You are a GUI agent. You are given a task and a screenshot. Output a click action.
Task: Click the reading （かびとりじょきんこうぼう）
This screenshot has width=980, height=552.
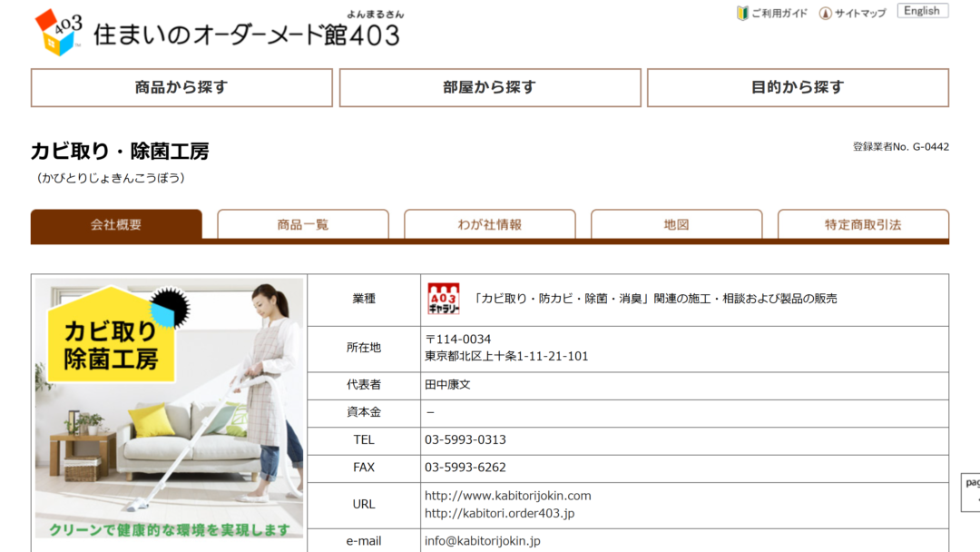pyautogui.click(x=111, y=178)
